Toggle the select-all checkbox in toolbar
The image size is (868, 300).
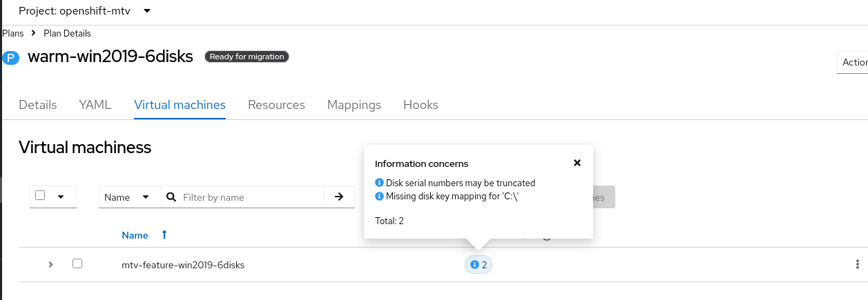pyautogui.click(x=40, y=196)
